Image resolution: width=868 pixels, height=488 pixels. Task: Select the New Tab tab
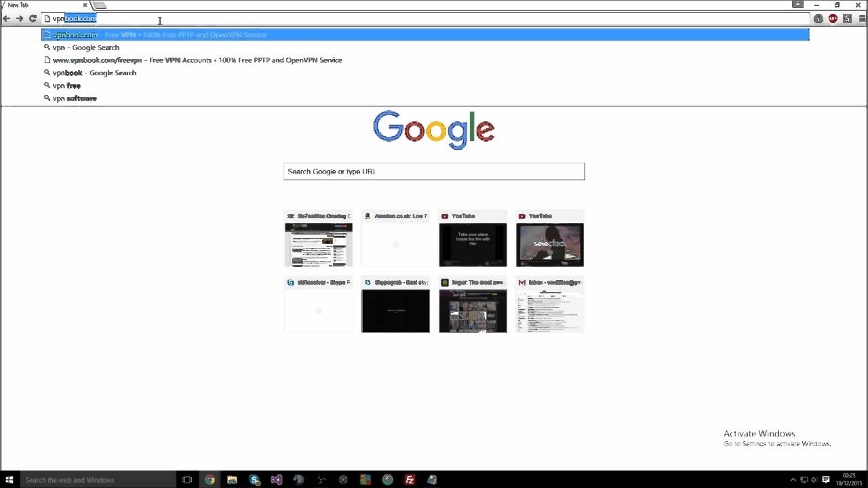[44, 5]
